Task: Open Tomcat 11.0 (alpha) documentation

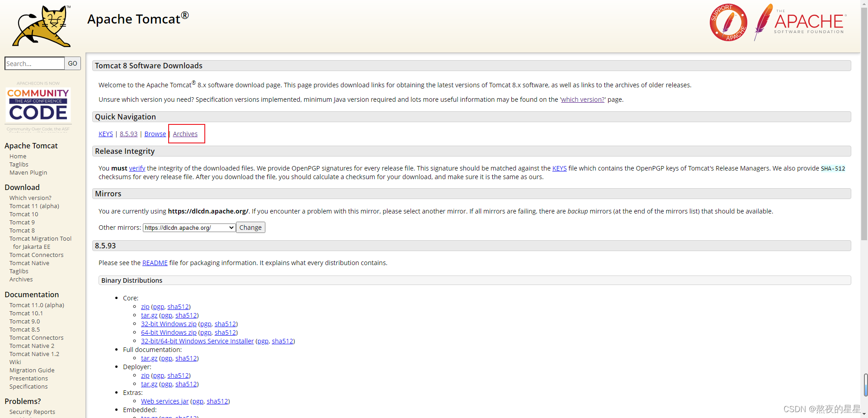Action: 37,305
